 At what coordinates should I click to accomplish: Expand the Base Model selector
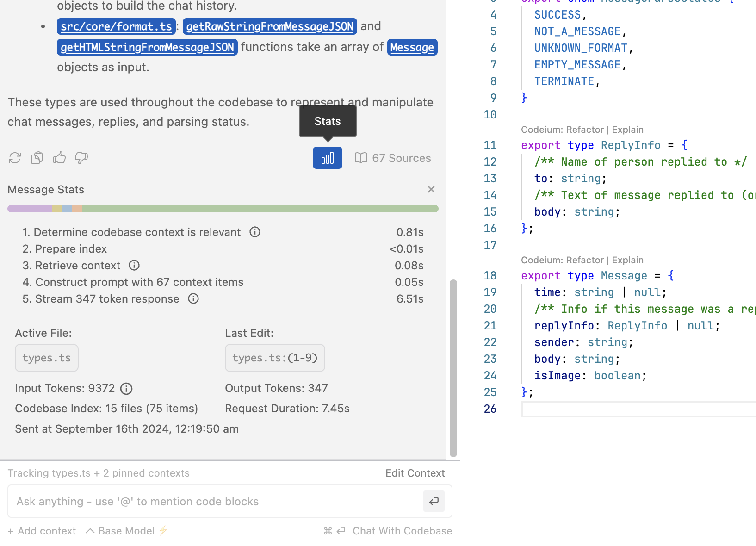pos(126,531)
